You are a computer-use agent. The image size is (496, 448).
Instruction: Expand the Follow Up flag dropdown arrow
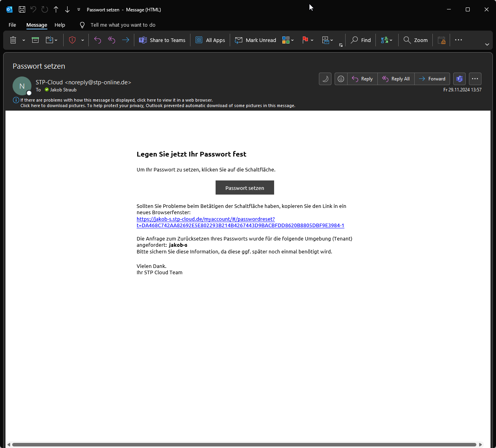[x=312, y=40]
